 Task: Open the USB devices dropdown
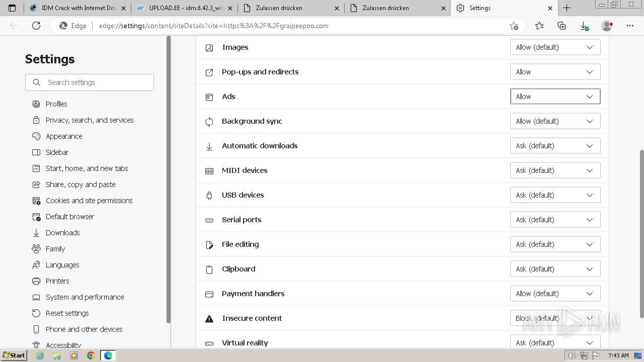(x=555, y=195)
